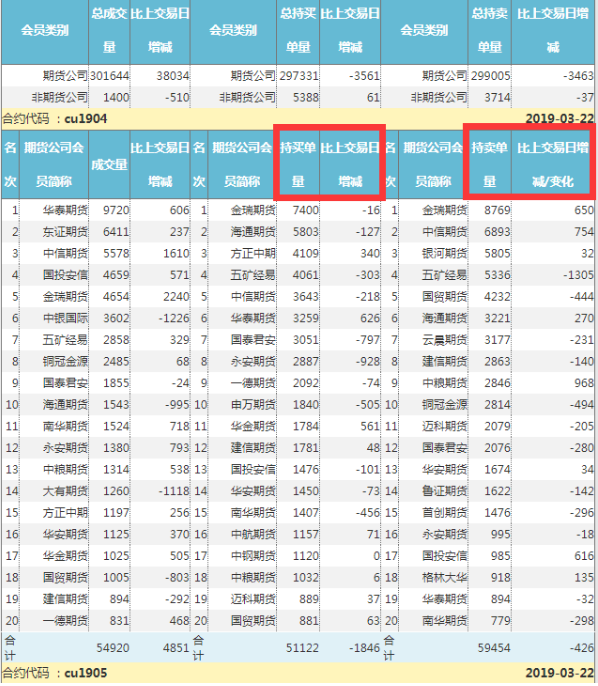Click short positions change -426

[582, 648]
